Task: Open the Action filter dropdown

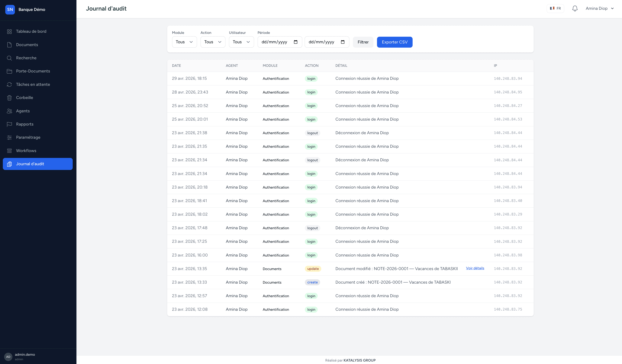Action: 213,42
